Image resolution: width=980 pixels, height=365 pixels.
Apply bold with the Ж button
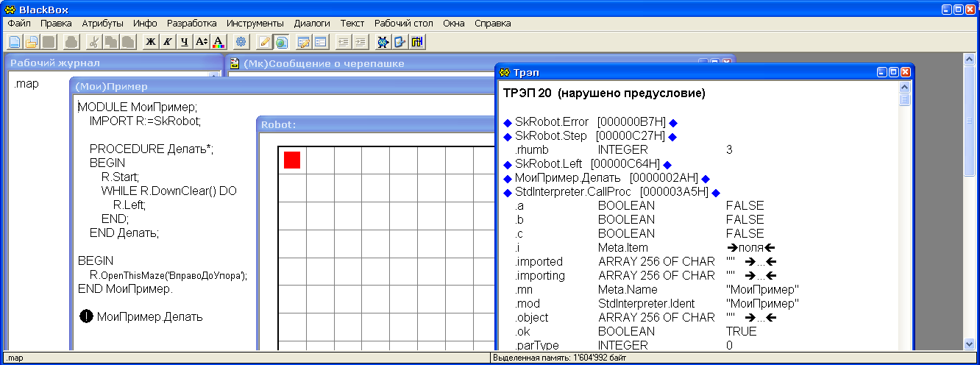tap(151, 42)
